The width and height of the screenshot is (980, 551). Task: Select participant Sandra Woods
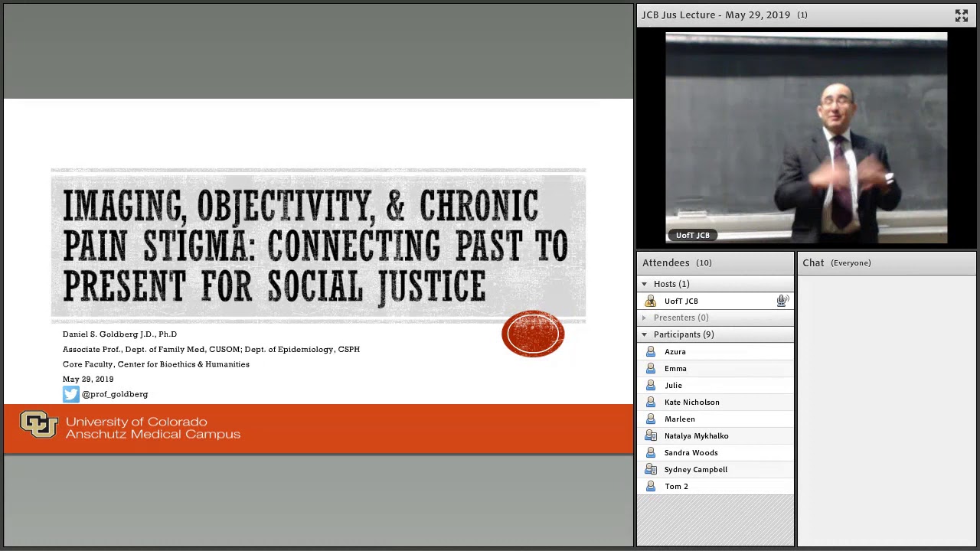tap(715, 452)
